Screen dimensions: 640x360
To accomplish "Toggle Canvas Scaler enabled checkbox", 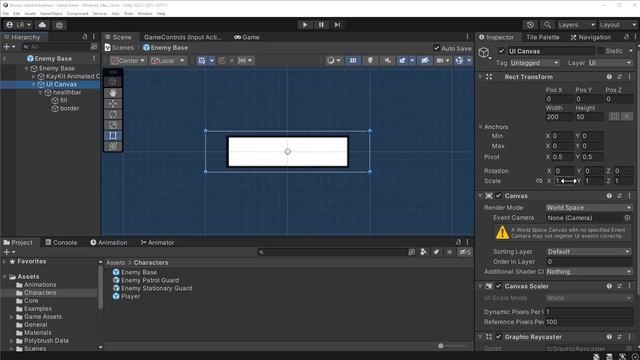I will coord(498,286).
